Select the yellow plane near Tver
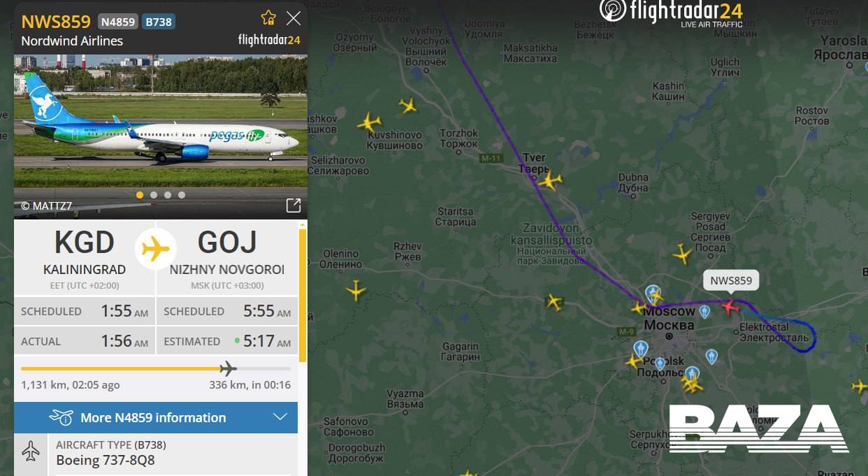The image size is (868, 476). point(550,180)
